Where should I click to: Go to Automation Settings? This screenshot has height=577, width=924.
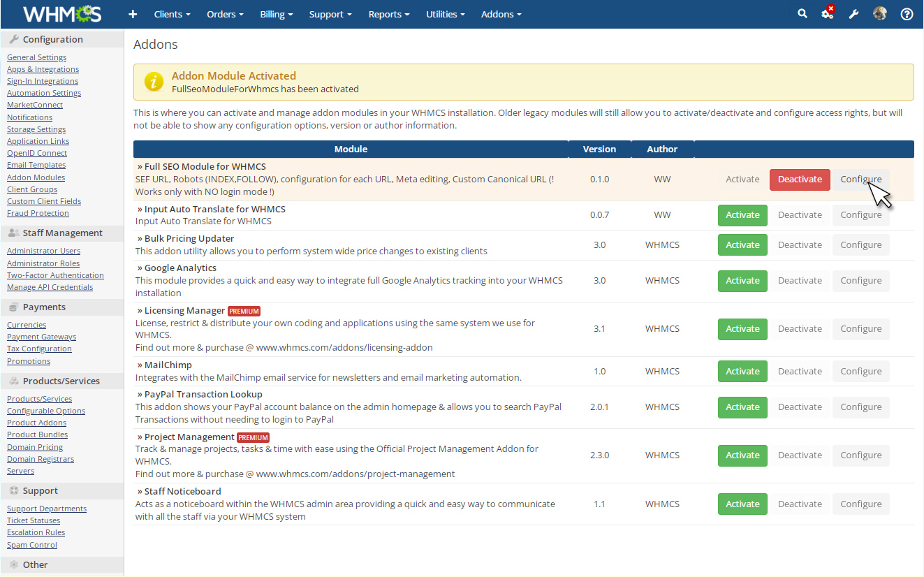tap(44, 93)
